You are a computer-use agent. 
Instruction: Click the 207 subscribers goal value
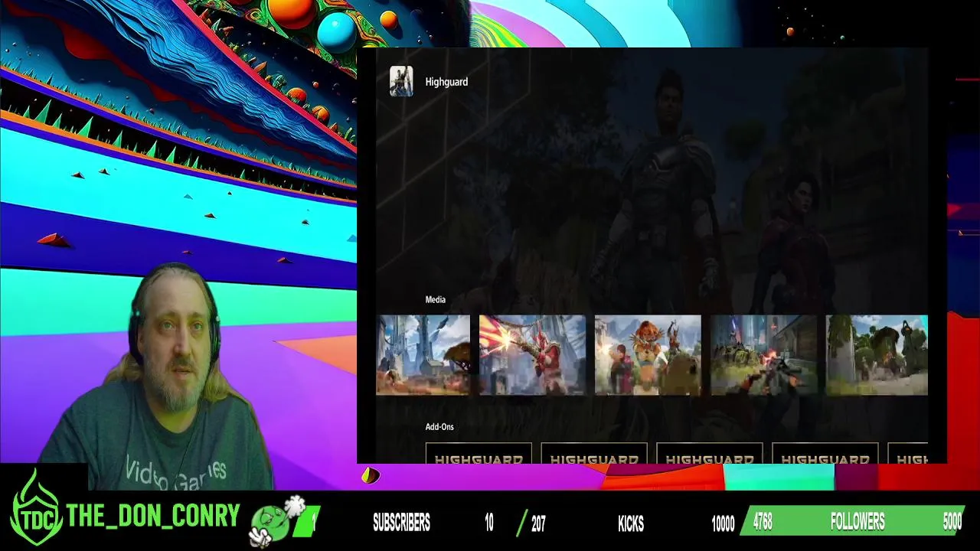[538, 523]
